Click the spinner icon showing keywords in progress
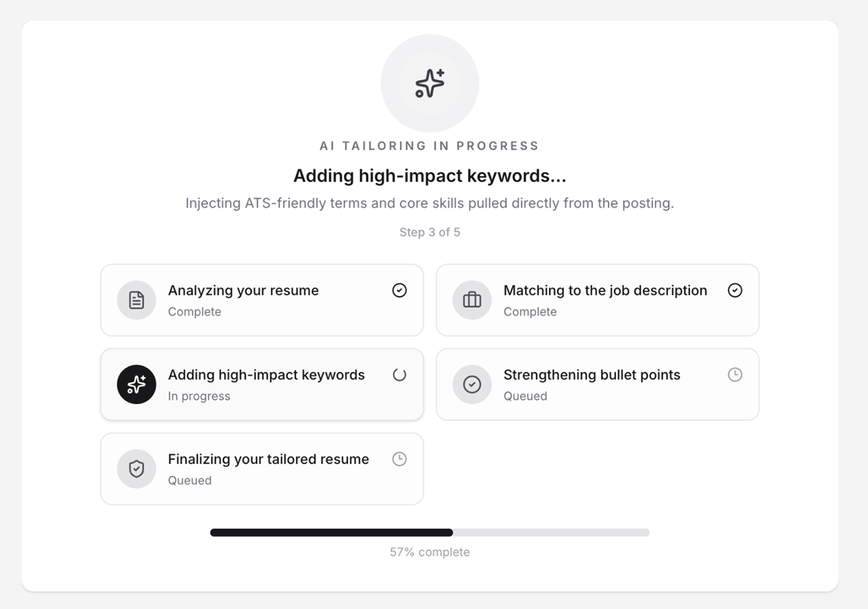Screen dimensions: 868x609 click(x=399, y=374)
